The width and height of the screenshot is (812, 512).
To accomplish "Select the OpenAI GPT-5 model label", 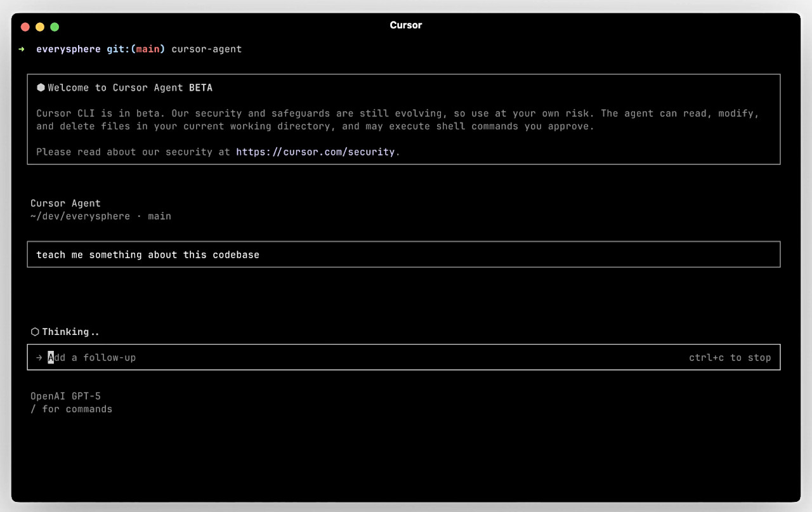I will click(x=65, y=397).
